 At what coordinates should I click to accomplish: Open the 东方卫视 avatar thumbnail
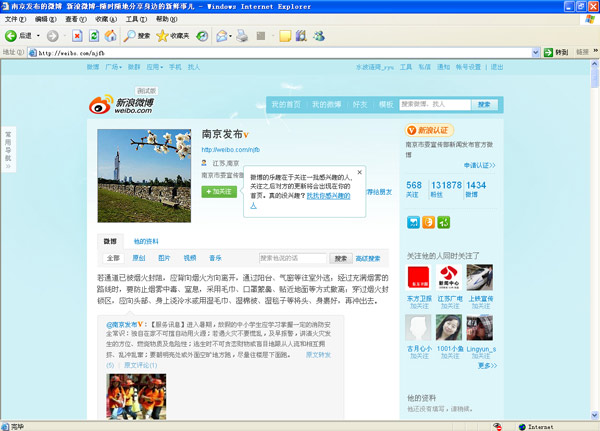pos(419,277)
